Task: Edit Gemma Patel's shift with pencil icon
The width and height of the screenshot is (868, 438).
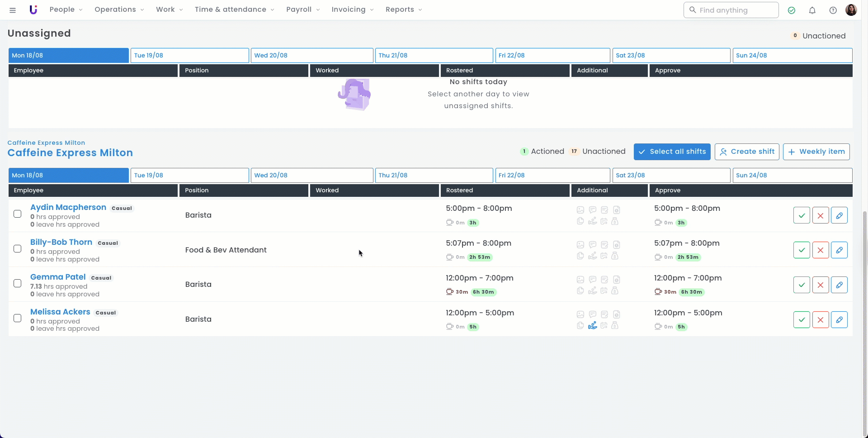Action: (839, 285)
